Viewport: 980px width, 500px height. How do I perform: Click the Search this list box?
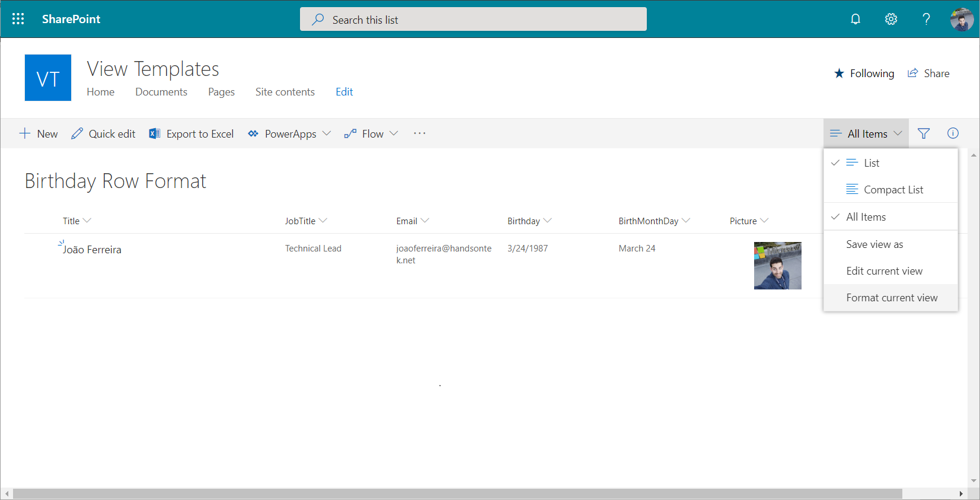click(x=473, y=20)
